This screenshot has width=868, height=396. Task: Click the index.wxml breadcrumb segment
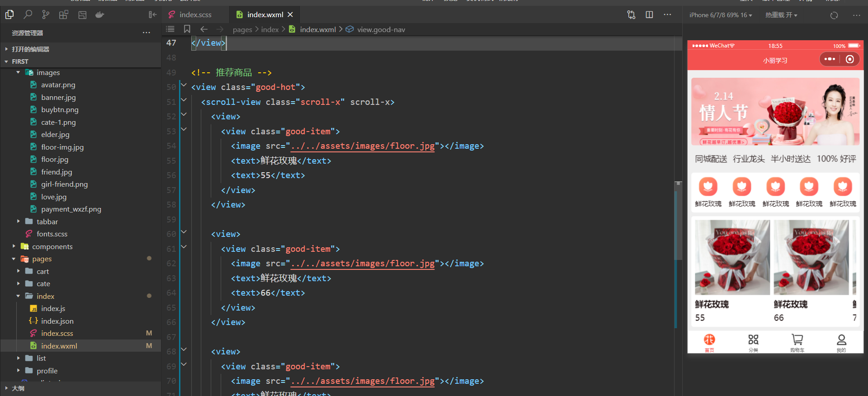[x=318, y=29]
